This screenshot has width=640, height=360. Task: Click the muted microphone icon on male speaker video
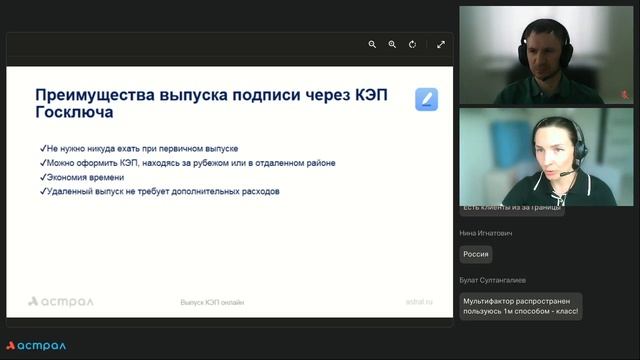click(624, 95)
